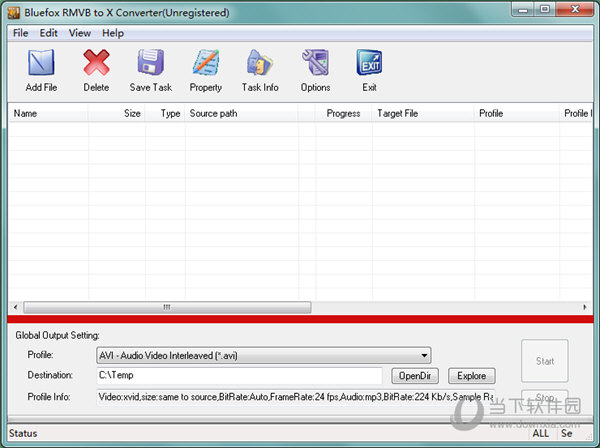The image size is (600, 448).
Task: Click the Destination path input field
Action: point(239,375)
